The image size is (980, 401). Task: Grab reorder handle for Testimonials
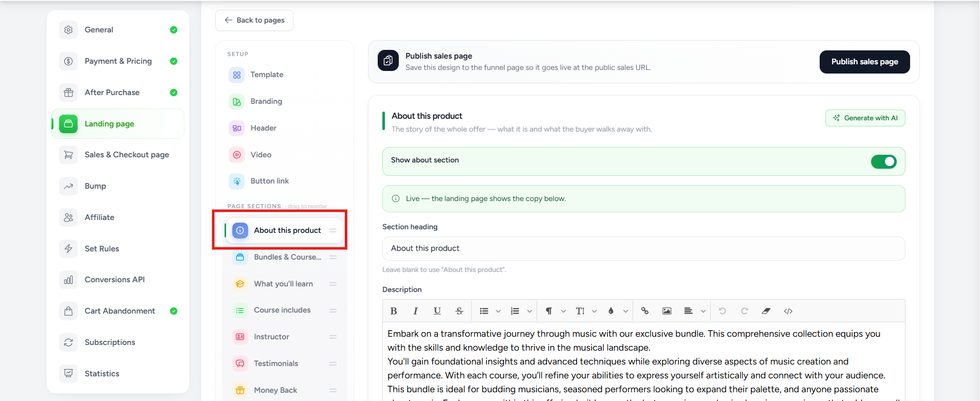pyautogui.click(x=333, y=363)
